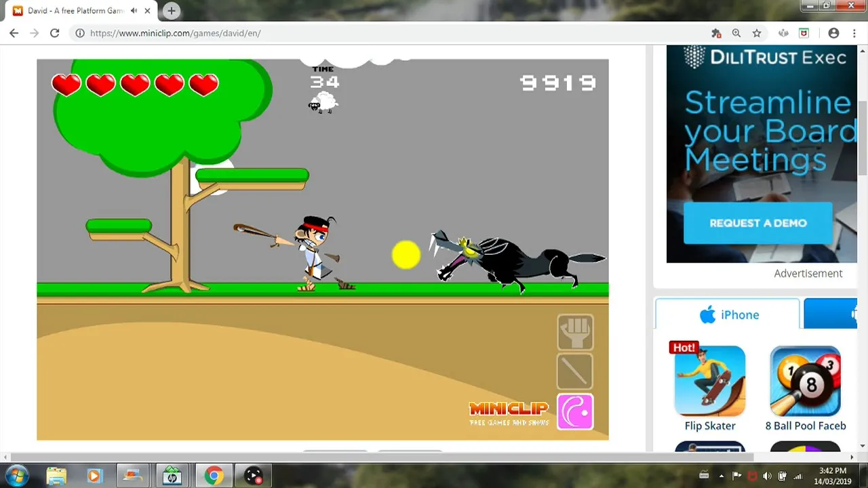Open the HP application on the taskbar
868x488 pixels.
click(173, 476)
